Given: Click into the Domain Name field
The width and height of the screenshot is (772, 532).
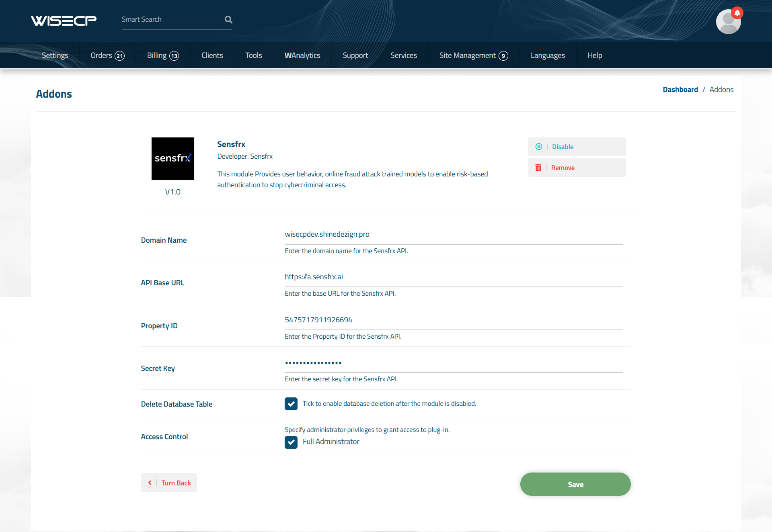Looking at the screenshot, I should click(454, 235).
